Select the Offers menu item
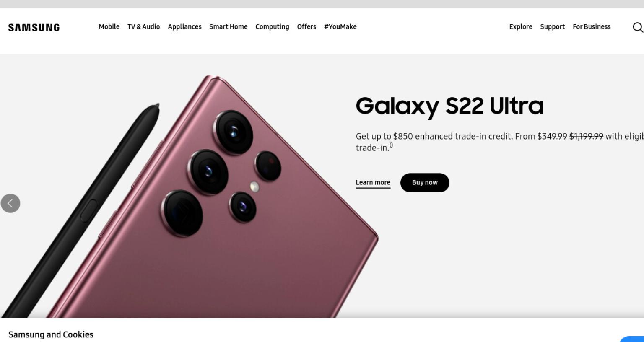This screenshot has width=644, height=342. coord(306,27)
